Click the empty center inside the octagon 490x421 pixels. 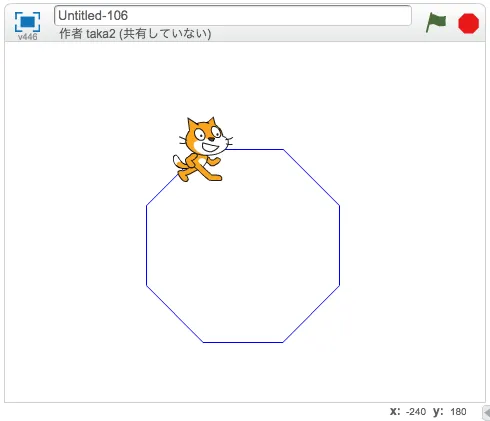click(243, 246)
